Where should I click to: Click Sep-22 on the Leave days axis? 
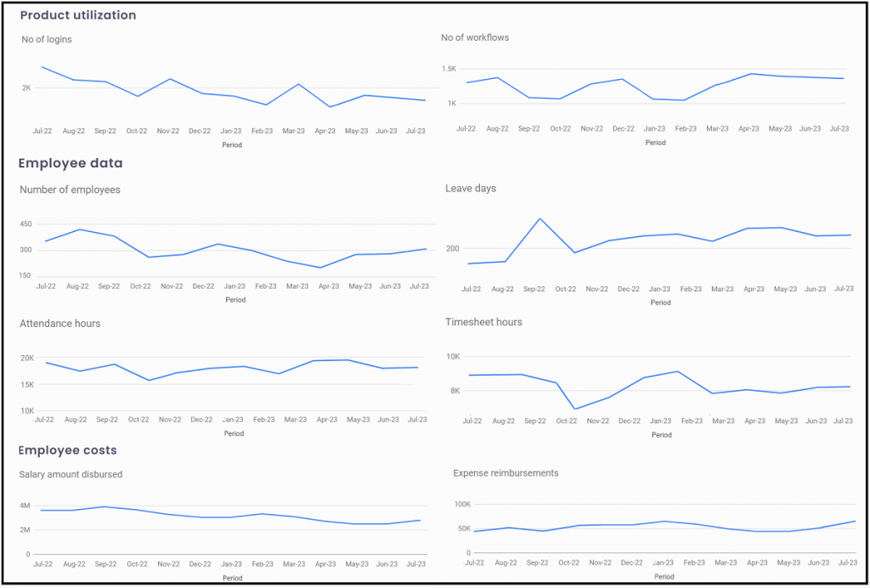pos(534,290)
